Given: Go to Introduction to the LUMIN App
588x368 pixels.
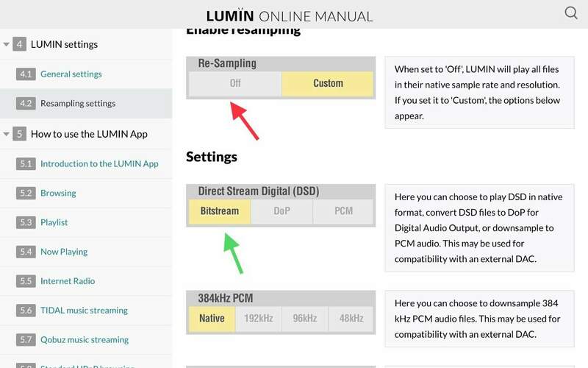Looking at the screenshot, I should [99, 163].
